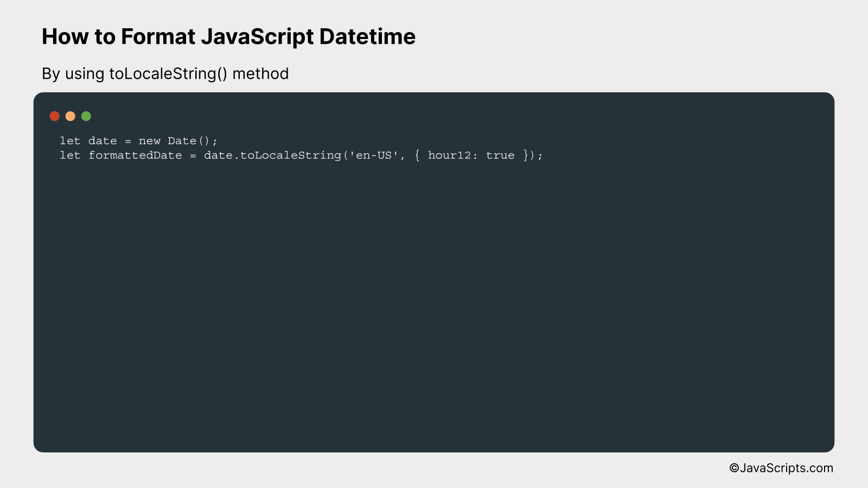Image resolution: width=868 pixels, height=488 pixels.
Task: Open the JavaScripts.com copyright link
Action: [781, 467]
